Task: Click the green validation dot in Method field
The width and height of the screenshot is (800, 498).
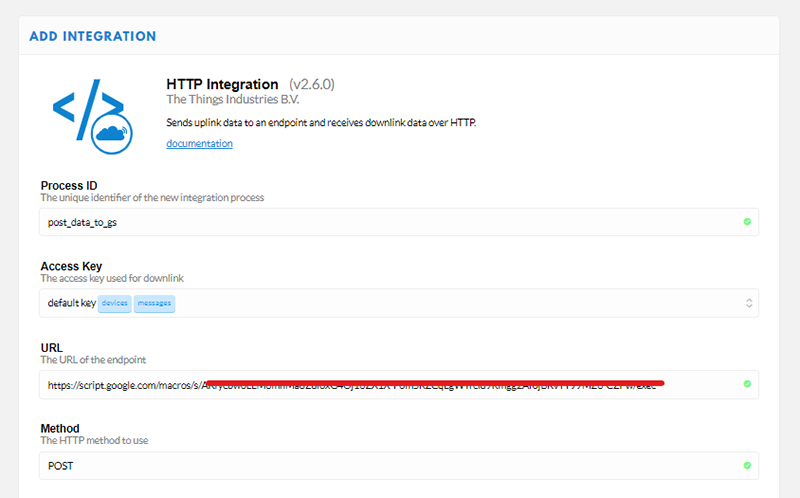Action: tap(747, 465)
